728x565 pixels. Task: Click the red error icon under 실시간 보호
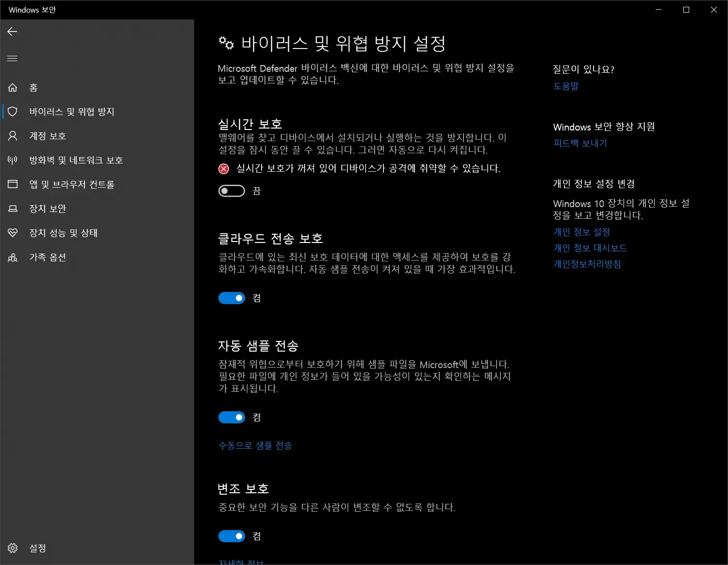[x=224, y=168]
